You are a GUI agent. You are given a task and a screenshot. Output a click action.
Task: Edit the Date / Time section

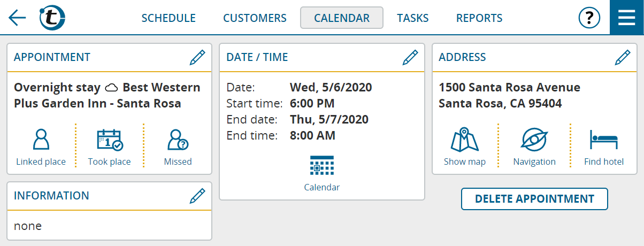410,57
